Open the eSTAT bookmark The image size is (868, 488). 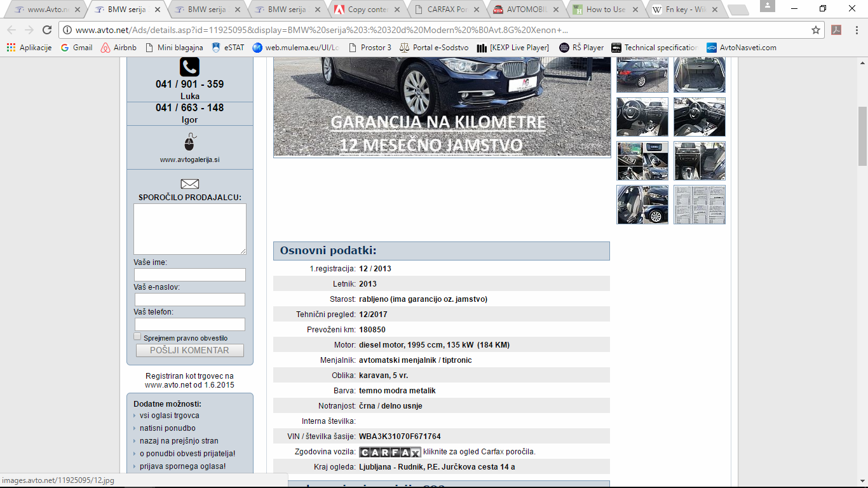coord(227,48)
